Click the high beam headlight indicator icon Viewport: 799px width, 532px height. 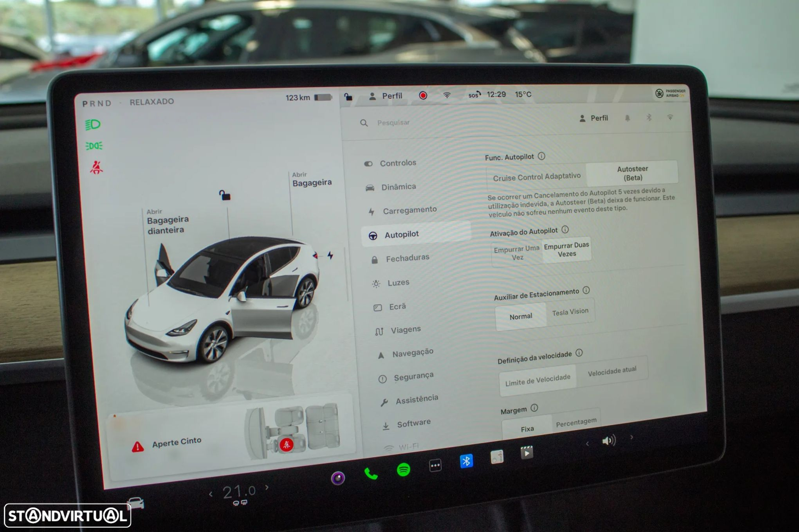[x=93, y=125]
